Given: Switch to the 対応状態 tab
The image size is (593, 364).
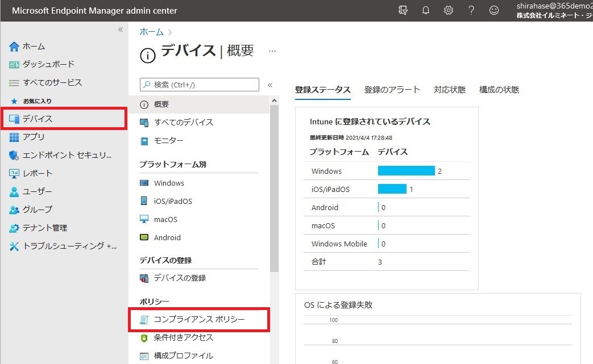Looking at the screenshot, I should coord(449,90).
